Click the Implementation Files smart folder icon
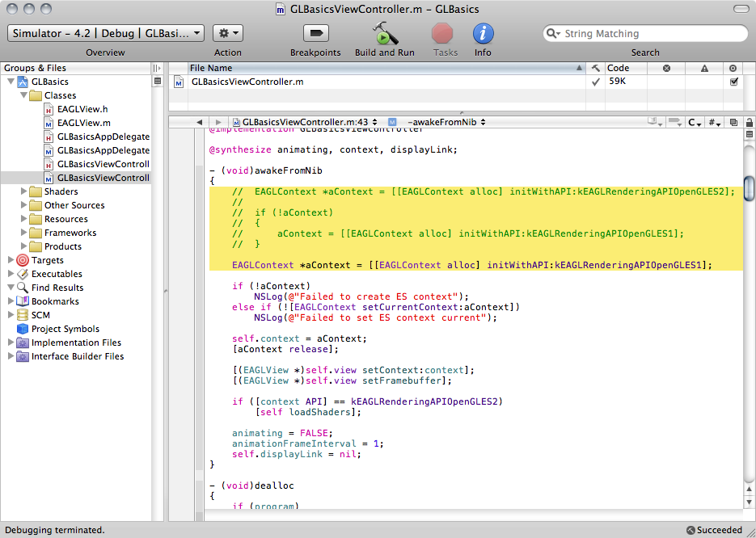756x538 pixels. pos(22,343)
